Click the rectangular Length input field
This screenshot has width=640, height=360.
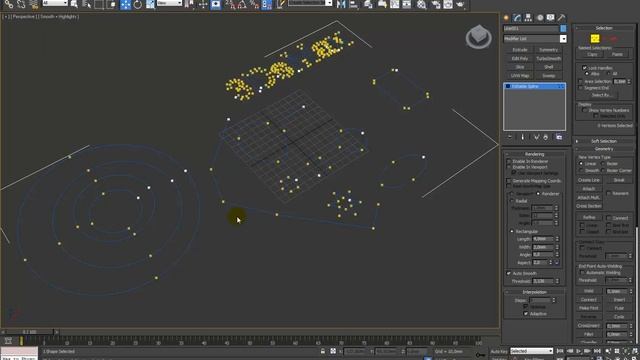pos(543,239)
